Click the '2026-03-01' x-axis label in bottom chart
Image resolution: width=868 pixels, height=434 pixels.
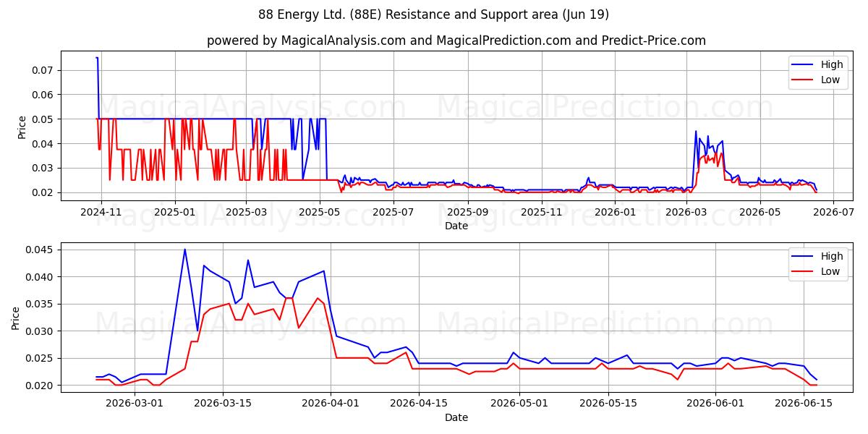tap(135, 404)
